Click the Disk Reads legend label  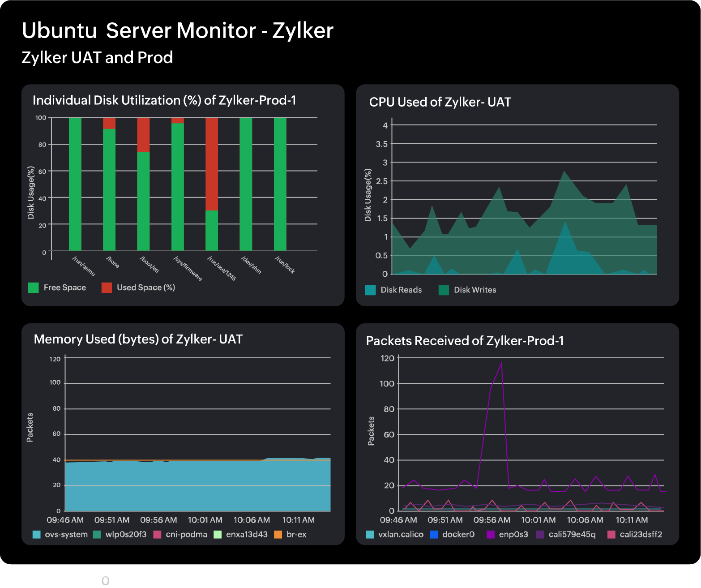(x=401, y=290)
